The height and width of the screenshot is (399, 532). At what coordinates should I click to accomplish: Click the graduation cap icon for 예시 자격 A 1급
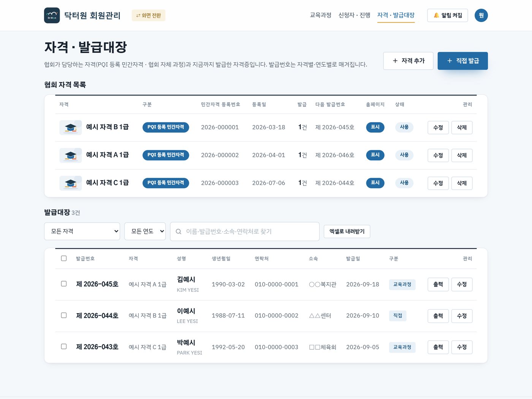tap(71, 155)
